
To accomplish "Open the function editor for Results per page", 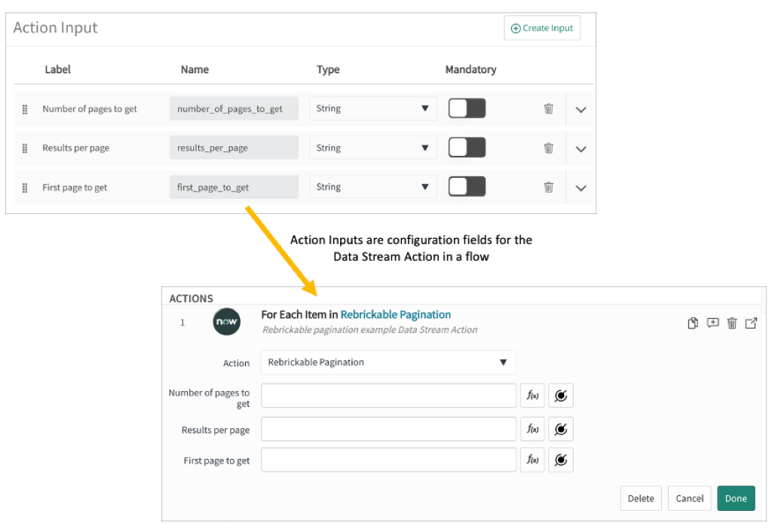I will coord(532,429).
